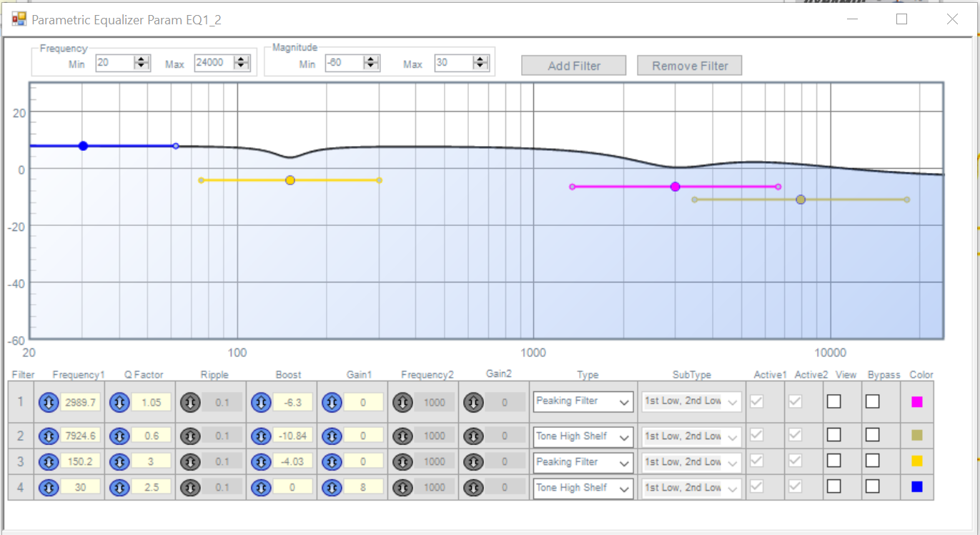Viewport: 980px width, 535px height.
Task: Click disabled Ripple knob icon in row 1
Action: coord(190,403)
